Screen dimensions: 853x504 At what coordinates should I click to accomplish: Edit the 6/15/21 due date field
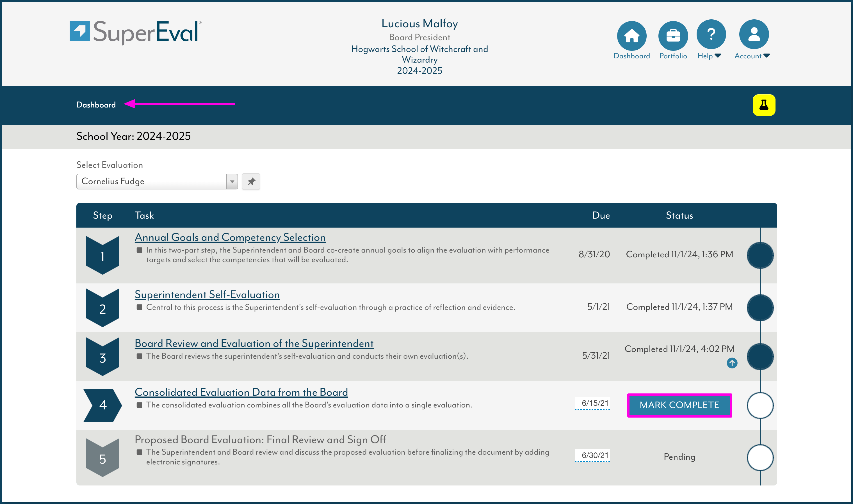(592, 403)
